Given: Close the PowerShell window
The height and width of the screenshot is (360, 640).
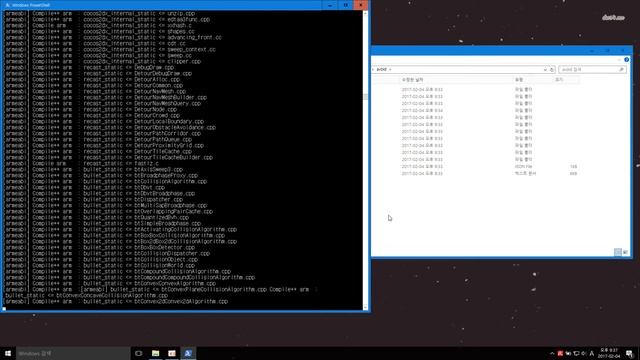Looking at the screenshot, I should coord(360,5).
